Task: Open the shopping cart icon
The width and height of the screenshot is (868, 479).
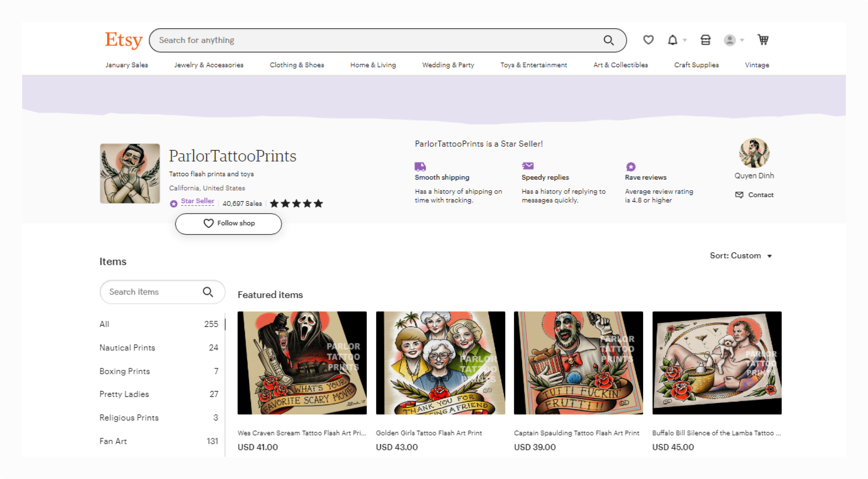Action: coord(763,40)
